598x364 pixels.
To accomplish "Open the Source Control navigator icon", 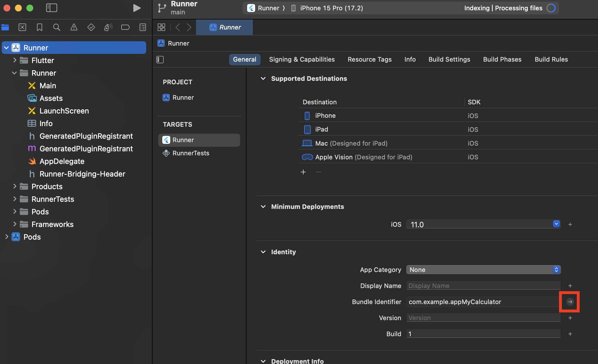I will pos(22,27).
